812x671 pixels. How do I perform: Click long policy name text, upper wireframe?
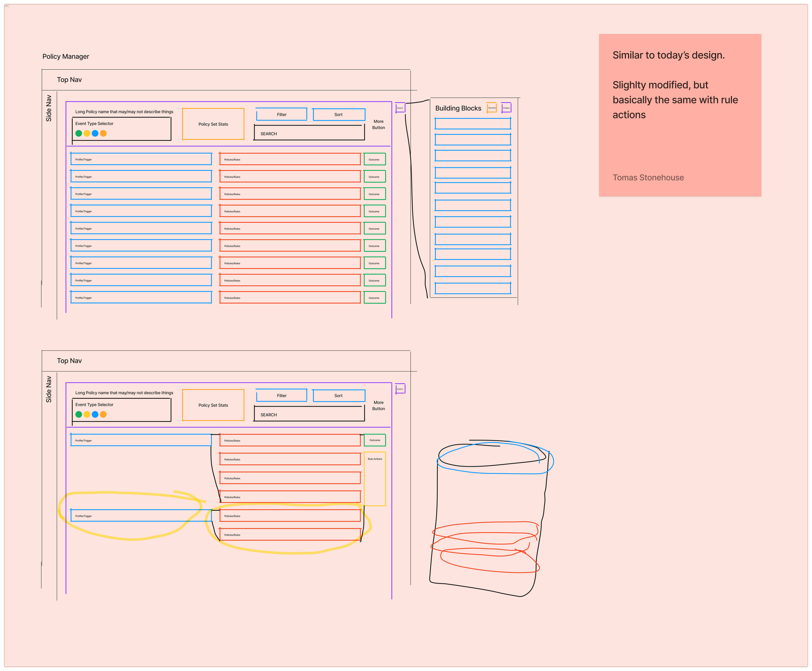(124, 112)
